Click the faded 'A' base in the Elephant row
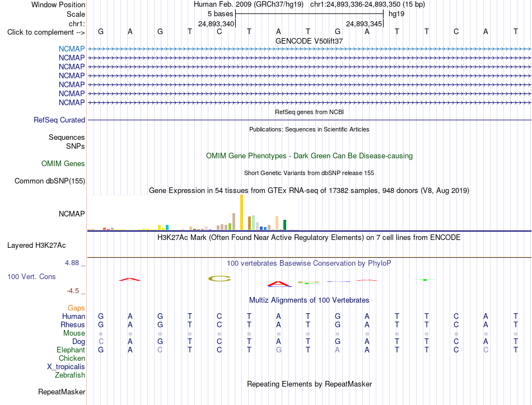This screenshot has height=405, width=532. (x=337, y=350)
